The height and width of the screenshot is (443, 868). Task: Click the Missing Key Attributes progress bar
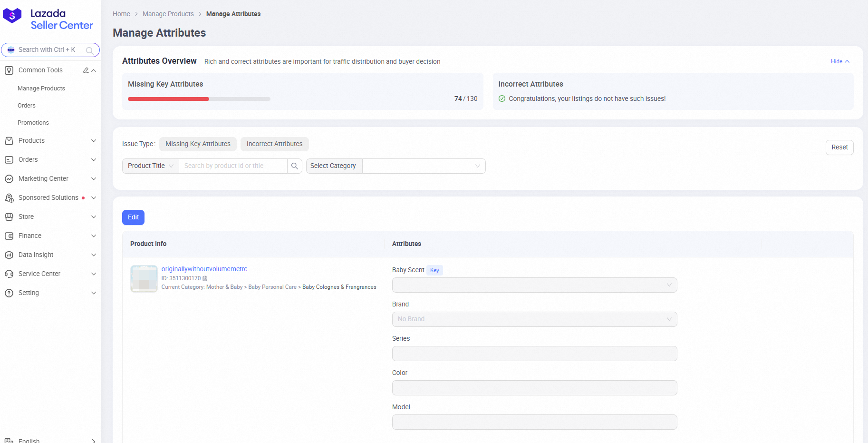(x=199, y=99)
